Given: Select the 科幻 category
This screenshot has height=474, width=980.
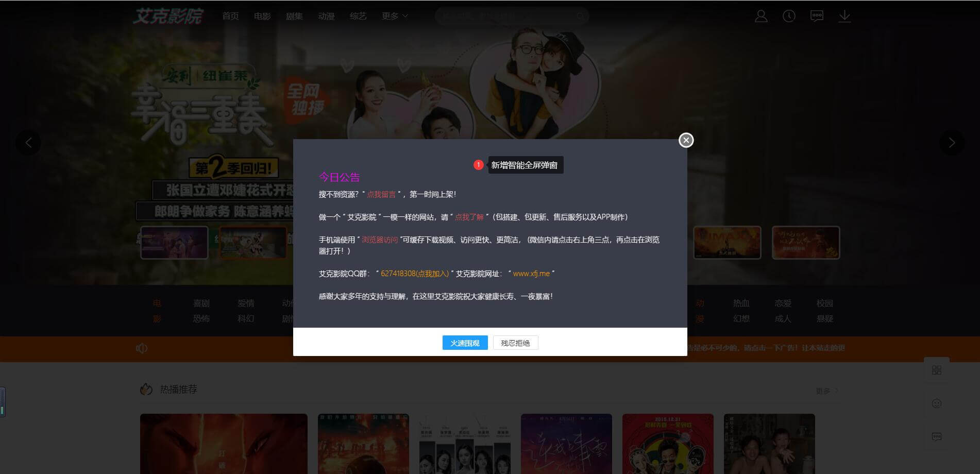Looking at the screenshot, I should 246,319.
